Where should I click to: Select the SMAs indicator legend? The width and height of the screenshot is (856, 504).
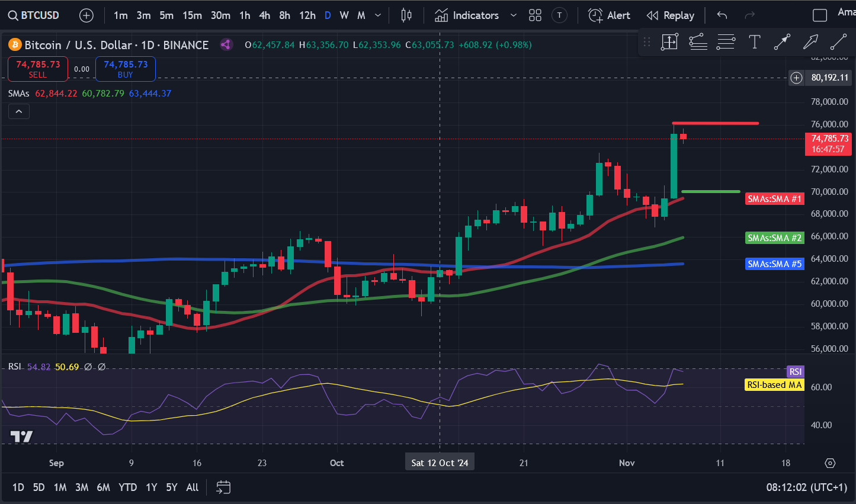tap(18, 94)
